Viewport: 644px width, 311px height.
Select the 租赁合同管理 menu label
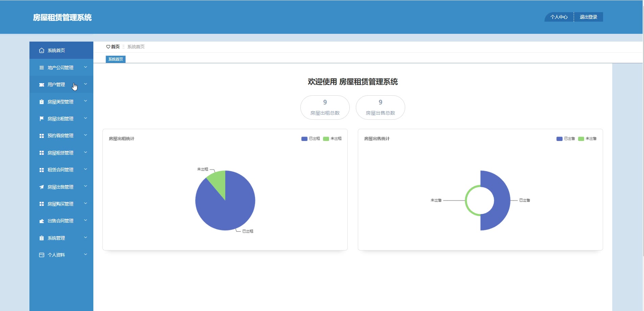(x=61, y=170)
